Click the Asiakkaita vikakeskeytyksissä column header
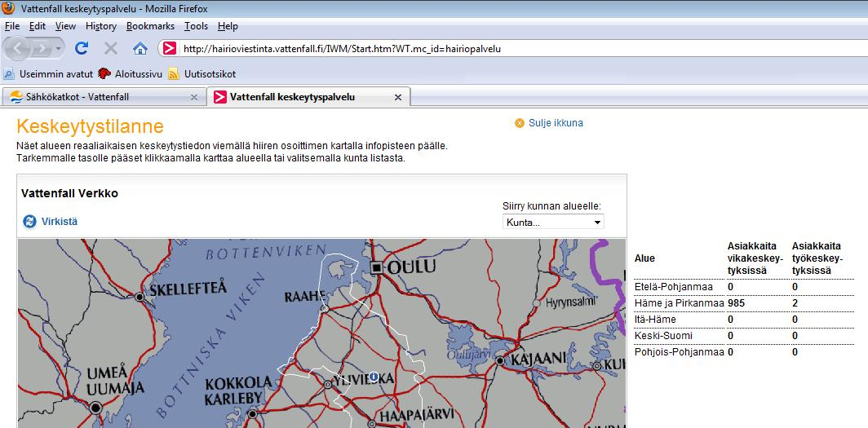The image size is (868, 428). click(755, 258)
